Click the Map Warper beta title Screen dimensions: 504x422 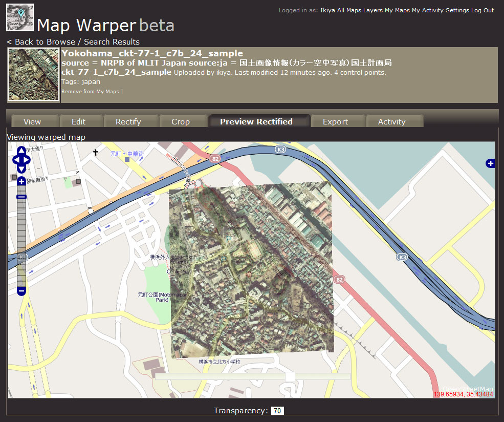[105, 26]
